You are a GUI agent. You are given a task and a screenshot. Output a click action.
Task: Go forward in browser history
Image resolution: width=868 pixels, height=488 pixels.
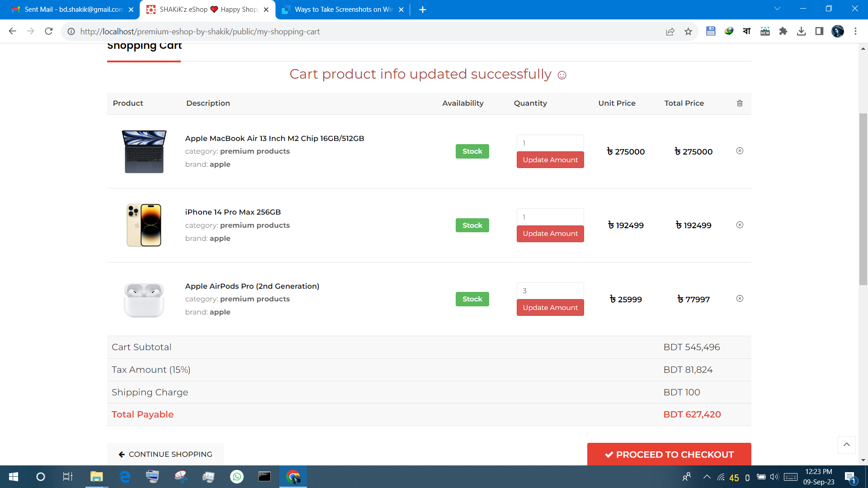tap(31, 31)
